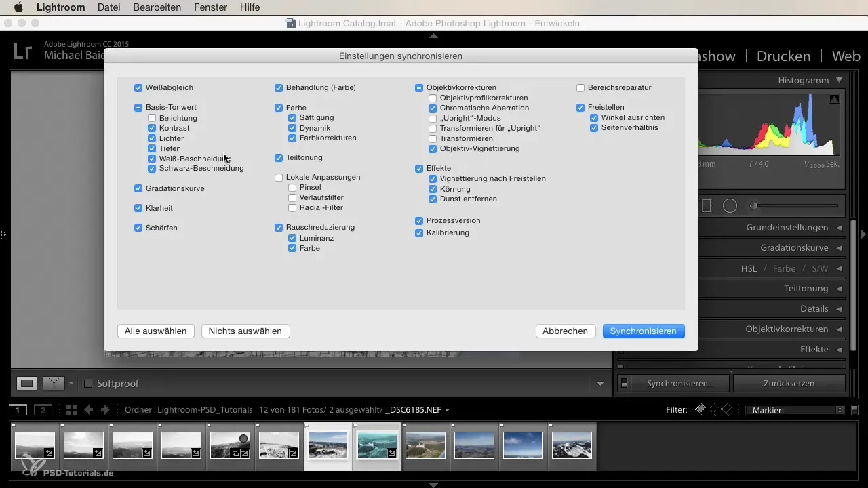Hide the top module panel arrow
The image size is (868, 488).
[x=434, y=35]
